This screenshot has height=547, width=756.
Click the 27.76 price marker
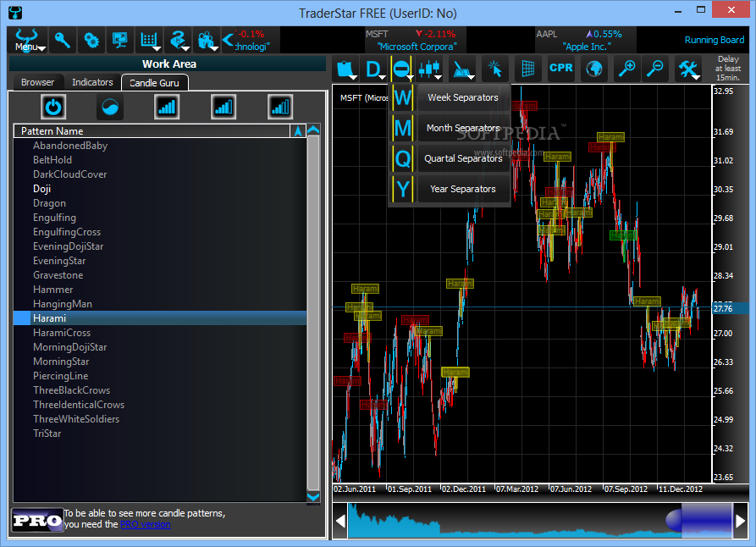pyautogui.click(x=730, y=308)
